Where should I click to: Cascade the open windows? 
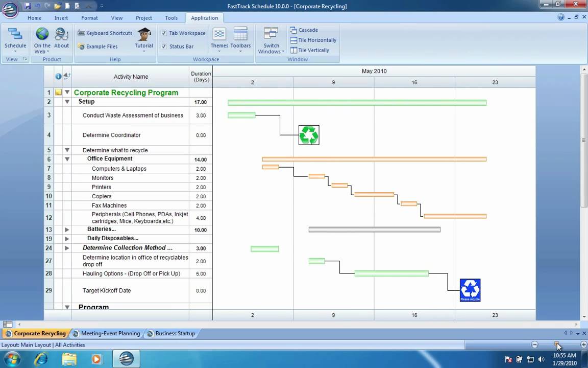pos(304,30)
